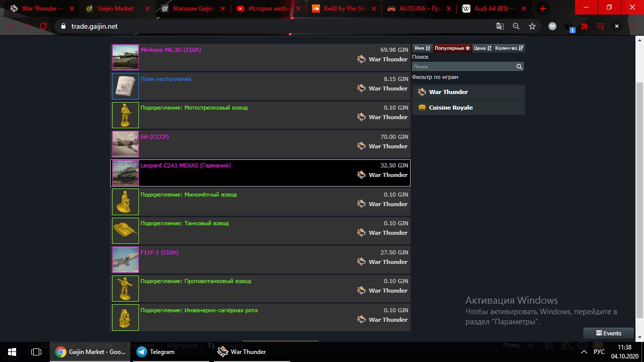Open the Merkava Mk.3D item thumbnail
The image size is (644, 362).
coord(125,57)
